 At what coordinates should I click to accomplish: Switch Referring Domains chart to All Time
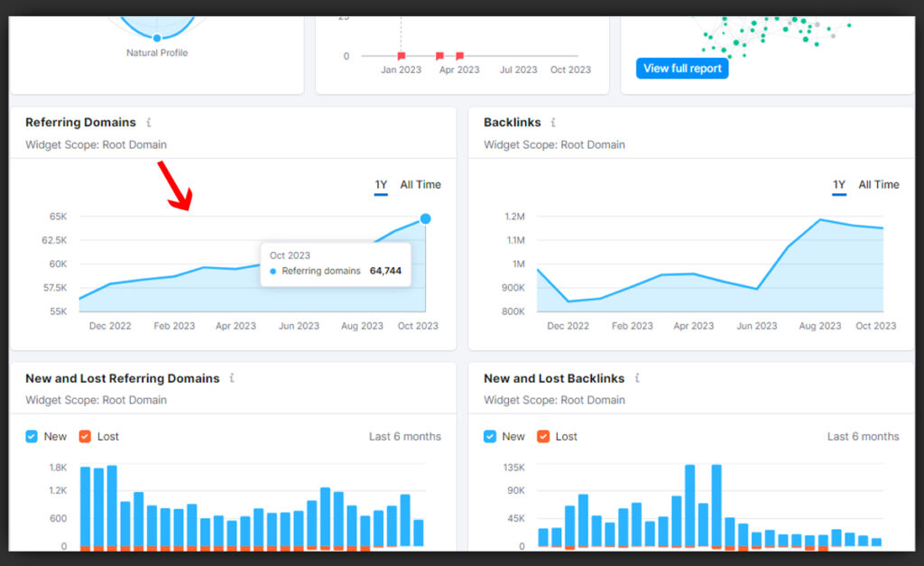tap(420, 185)
